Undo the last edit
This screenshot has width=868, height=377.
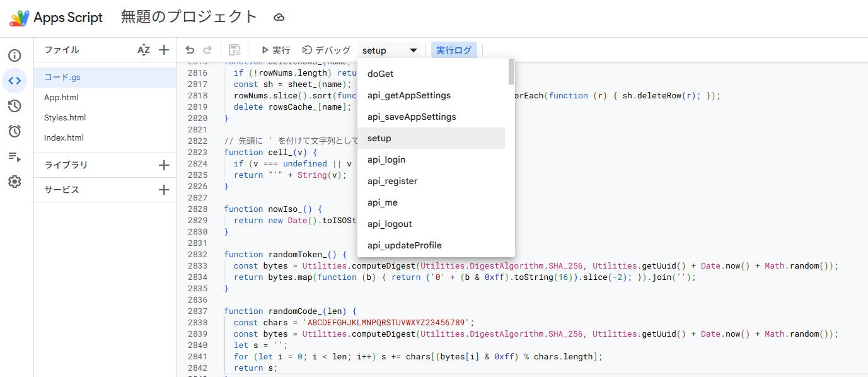(190, 50)
